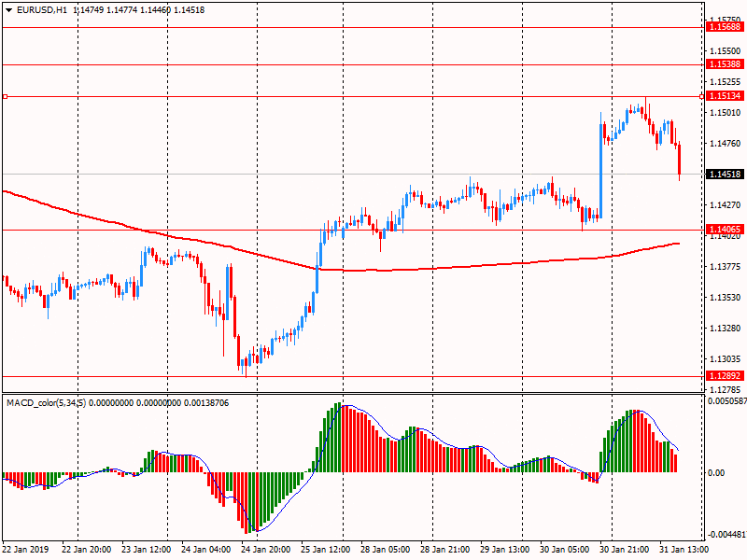Select the 1.15255 price scale value
The width and height of the screenshot is (747, 560).
[726, 82]
